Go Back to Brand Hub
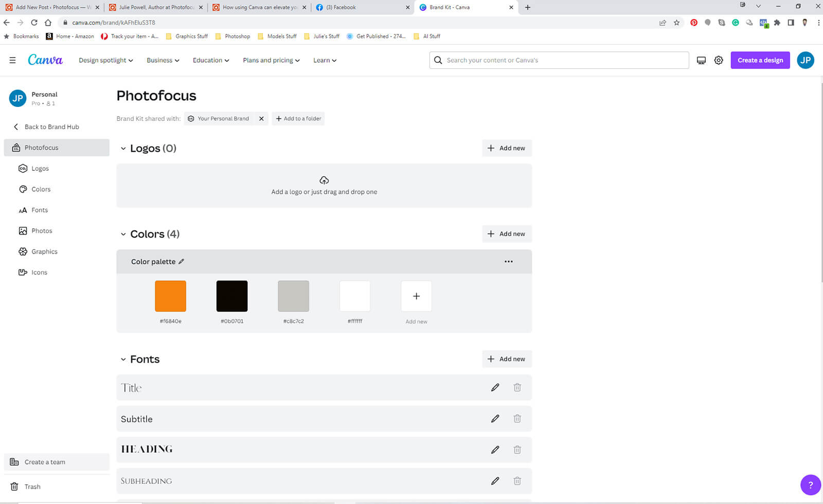Image resolution: width=823 pixels, height=504 pixels. 51,127
